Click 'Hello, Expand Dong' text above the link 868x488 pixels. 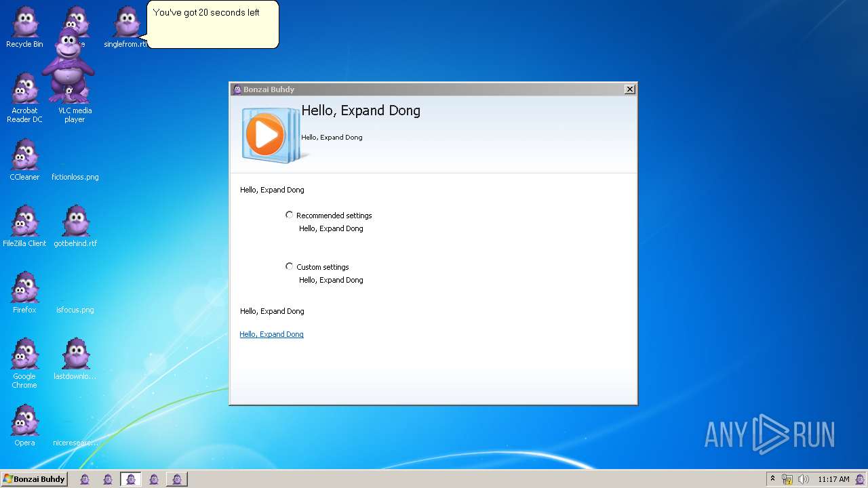pyautogui.click(x=272, y=311)
